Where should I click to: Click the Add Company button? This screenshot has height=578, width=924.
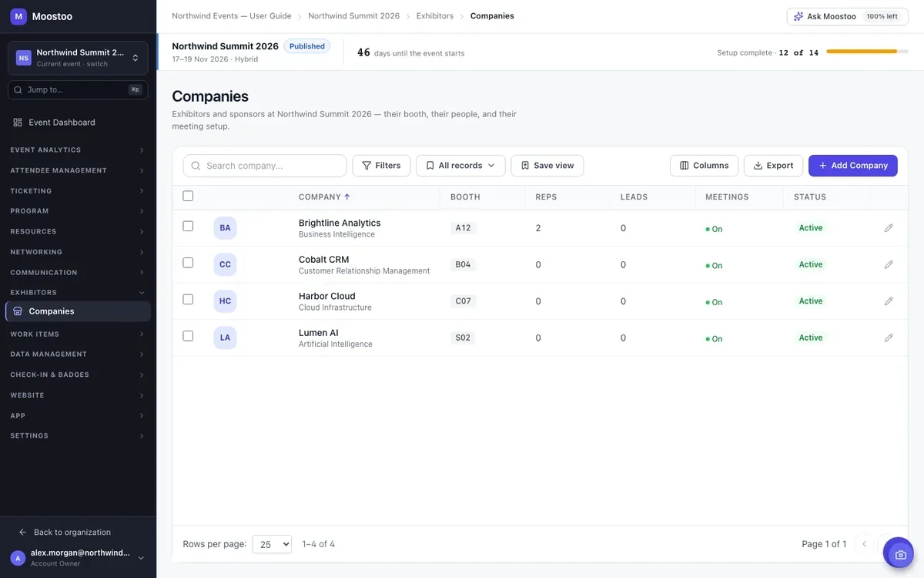point(852,166)
